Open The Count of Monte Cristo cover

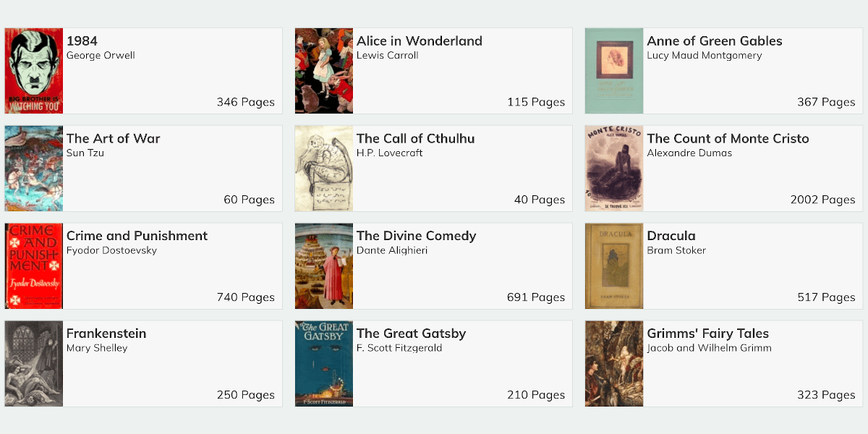[614, 169]
